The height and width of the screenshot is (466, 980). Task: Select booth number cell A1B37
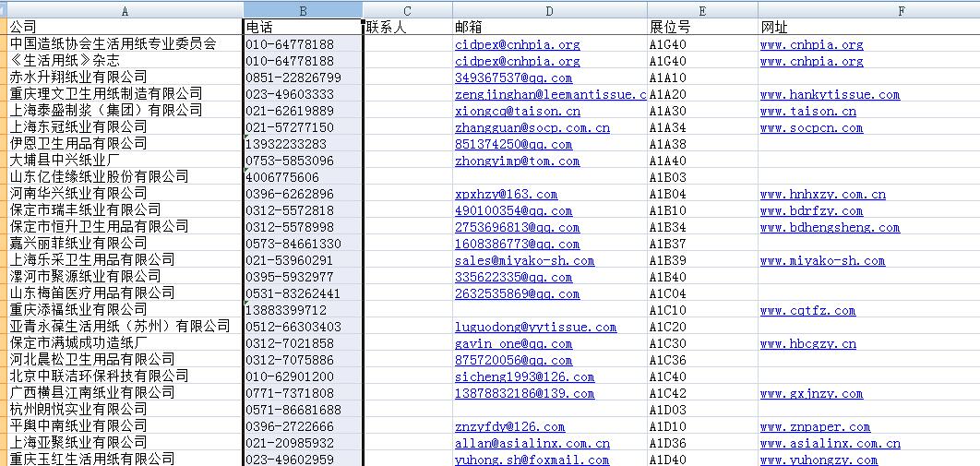702,244
